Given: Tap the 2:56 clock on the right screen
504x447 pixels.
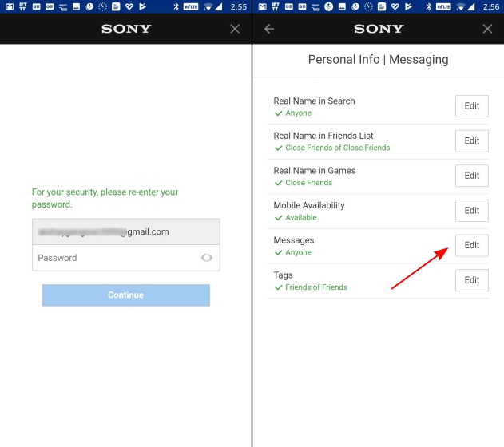Looking at the screenshot, I should point(491,6).
